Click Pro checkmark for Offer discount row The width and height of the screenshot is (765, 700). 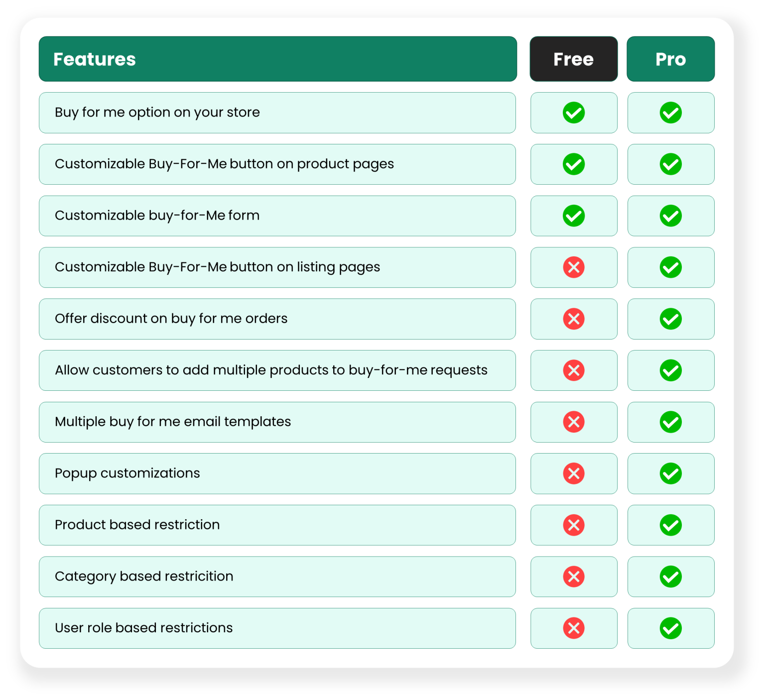click(671, 319)
